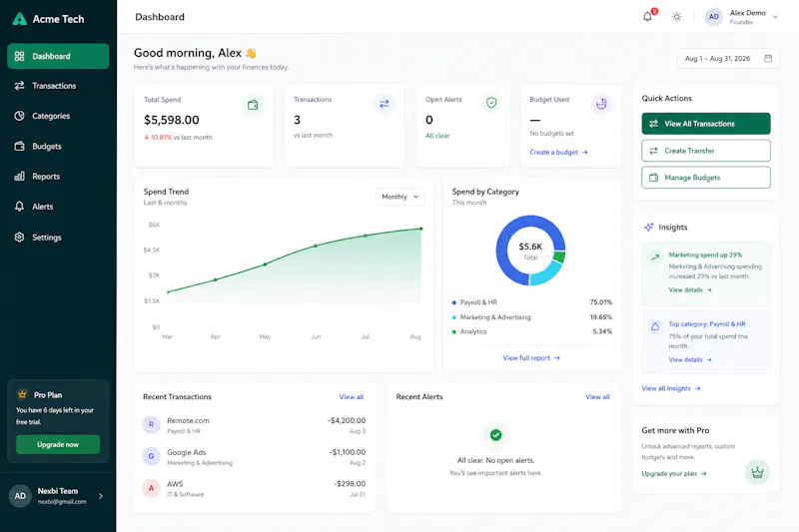The width and height of the screenshot is (799, 532).
Task: Click the Jun data point on Spend Trend
Action: coord(316,246)
